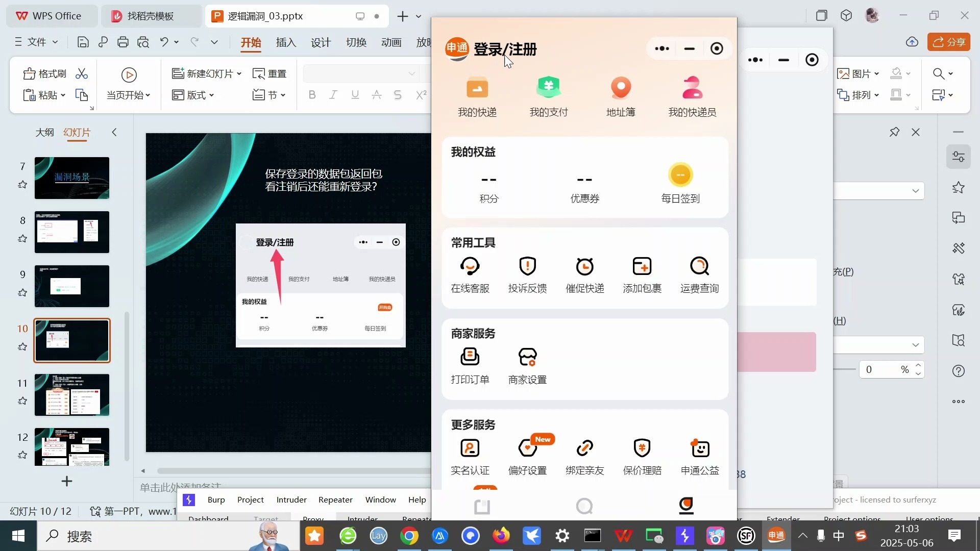Open 我的快递 in the STO app
Screen dimensions: 980x551
tap(477, 97)
